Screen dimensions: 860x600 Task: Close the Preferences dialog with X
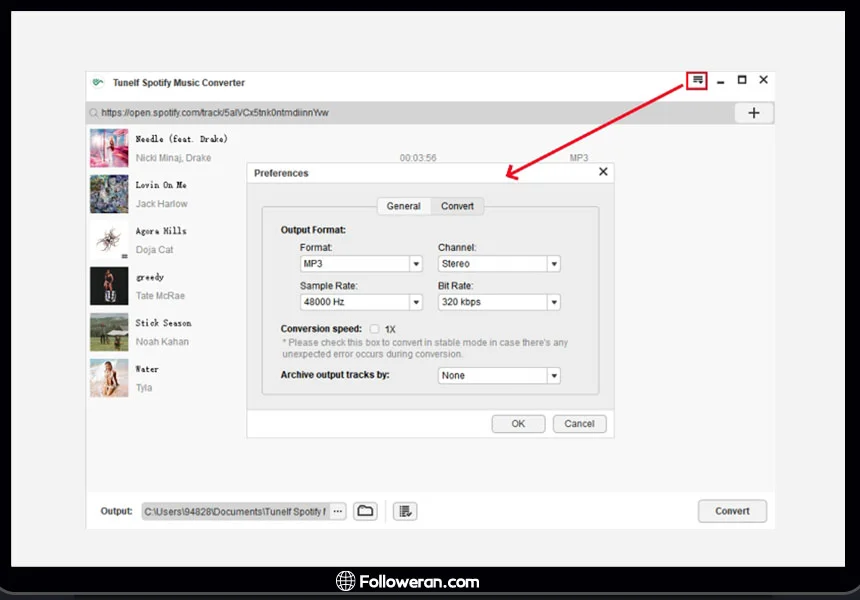(603, 172)
